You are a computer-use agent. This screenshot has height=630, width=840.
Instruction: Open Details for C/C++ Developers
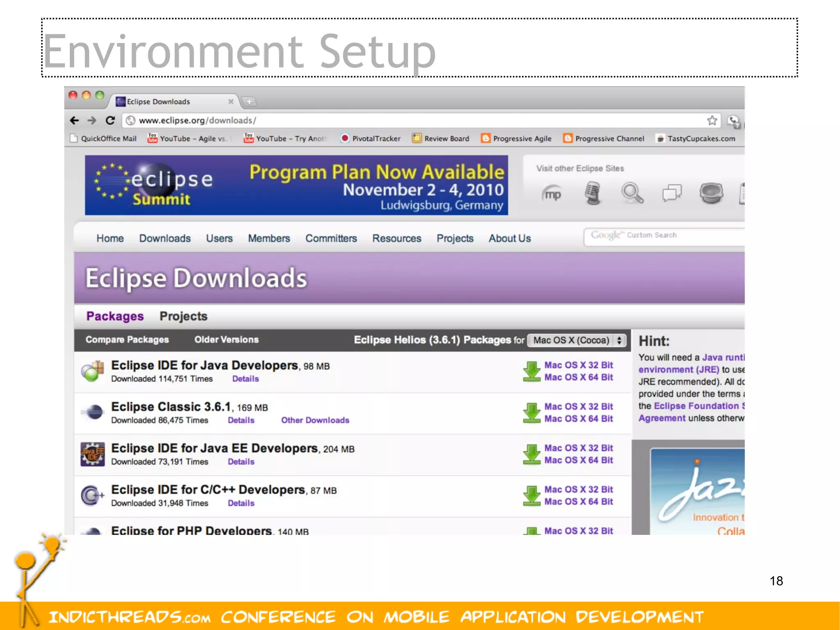(x=241, y=503)
